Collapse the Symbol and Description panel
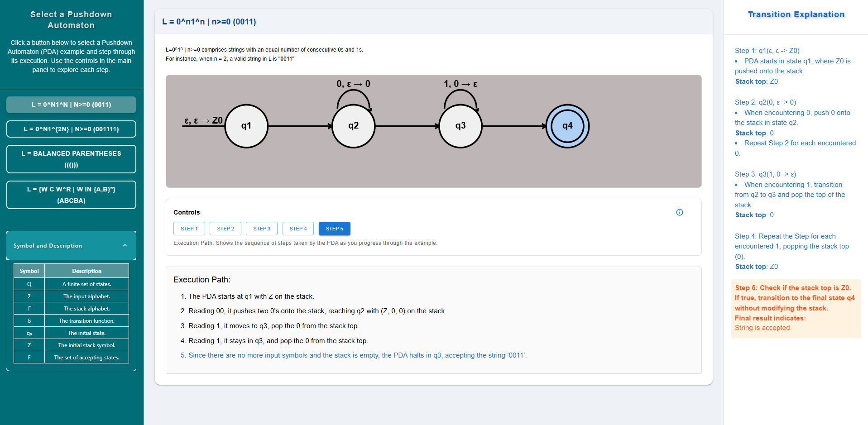The height and width of the screenshot is (425, 868). coord(125,245)
